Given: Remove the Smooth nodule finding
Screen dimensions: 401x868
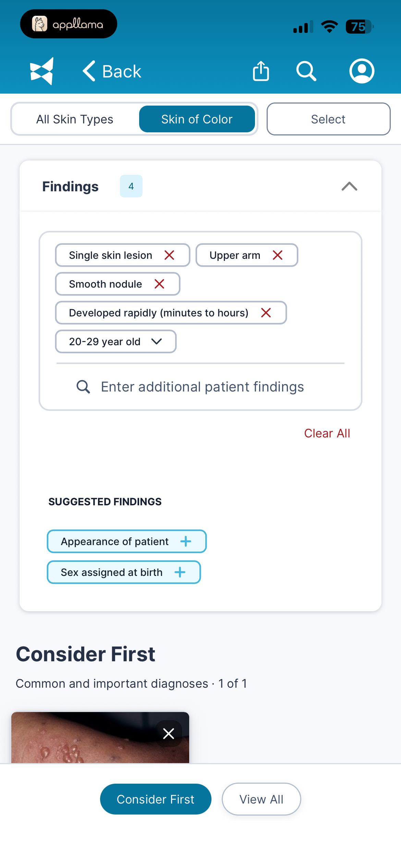Looking at the screenshot, I should [x=159, y=284].
